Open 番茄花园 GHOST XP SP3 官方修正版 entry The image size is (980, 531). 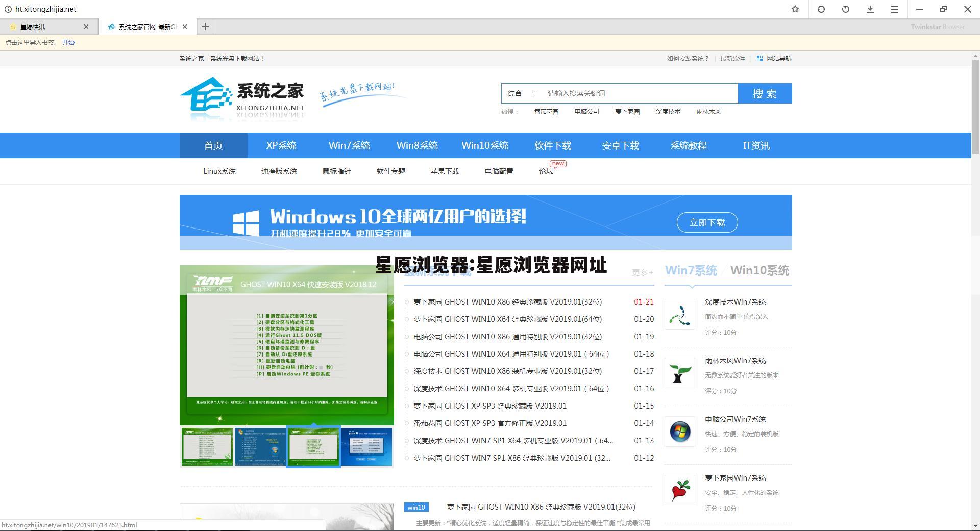click(x=490, y=423)
